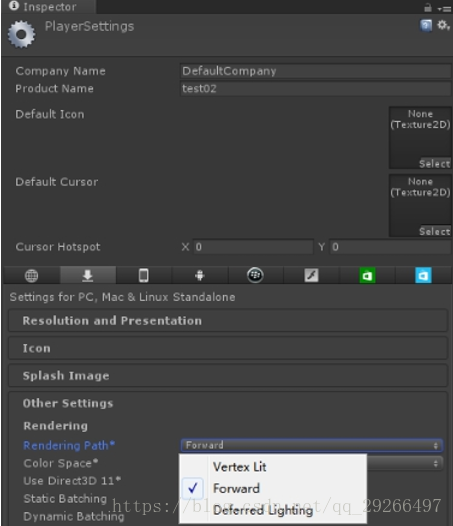This screenshot has width=453, height=526.
Task: Toggle the Inspector lock icon
Action: point(428,7)
